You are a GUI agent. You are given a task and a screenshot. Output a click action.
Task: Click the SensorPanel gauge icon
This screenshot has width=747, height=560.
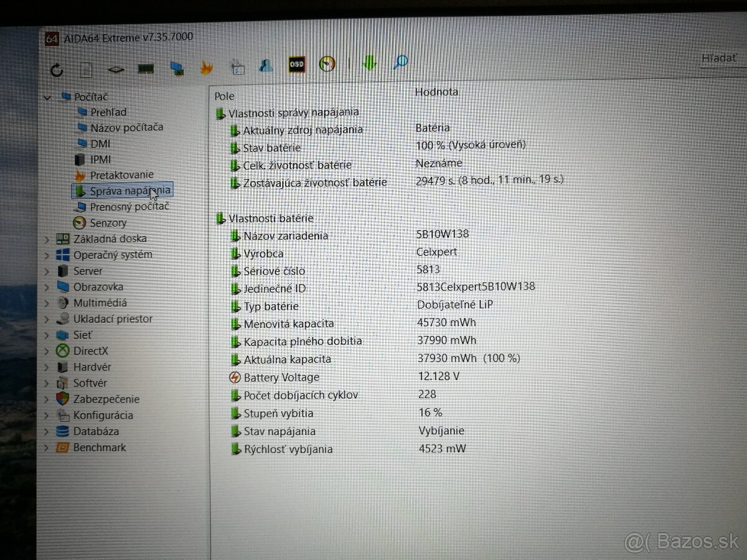pos(327,64)
